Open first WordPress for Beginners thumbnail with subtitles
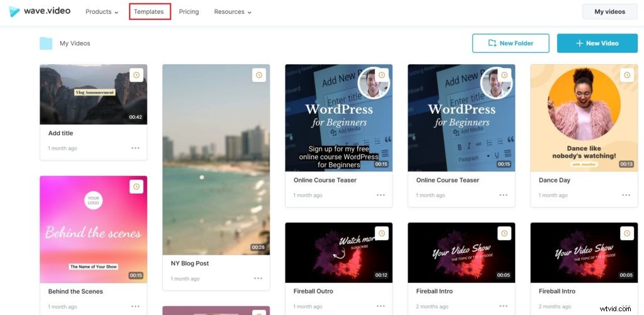644x315 pixels. coord(338,118)
